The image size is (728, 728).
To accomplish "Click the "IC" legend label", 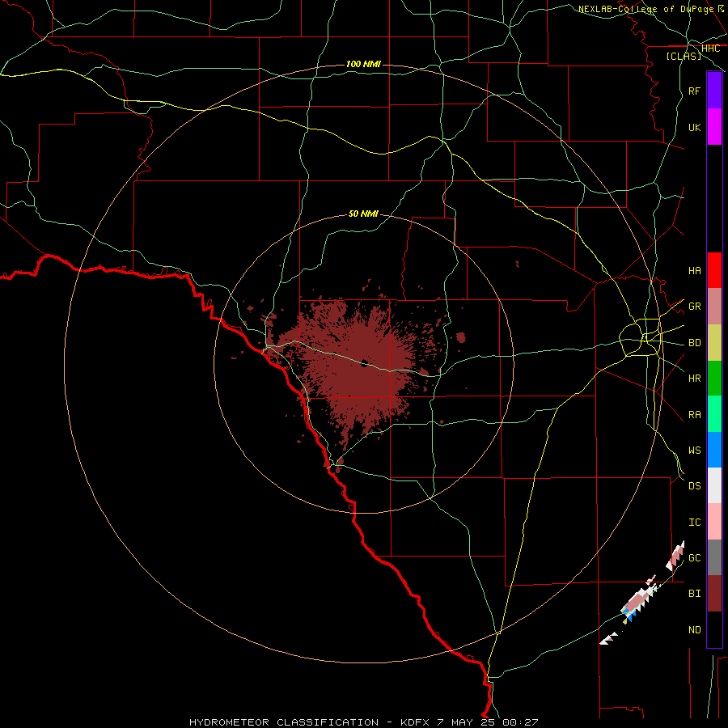I will pyautogui.click(x=695, y=523).
